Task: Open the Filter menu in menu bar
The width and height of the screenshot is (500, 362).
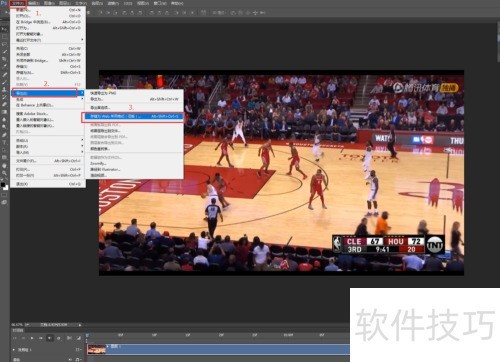Action: tap(113, 3)
